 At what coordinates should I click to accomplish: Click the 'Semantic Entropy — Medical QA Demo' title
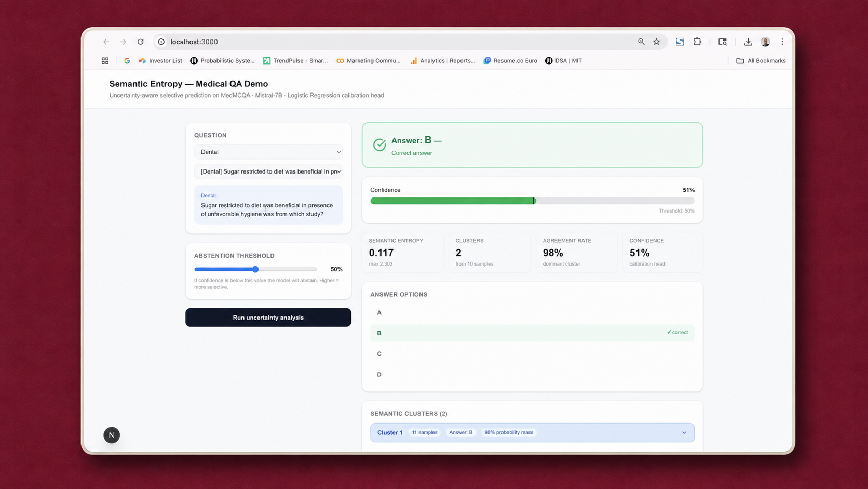pos(188,84)
